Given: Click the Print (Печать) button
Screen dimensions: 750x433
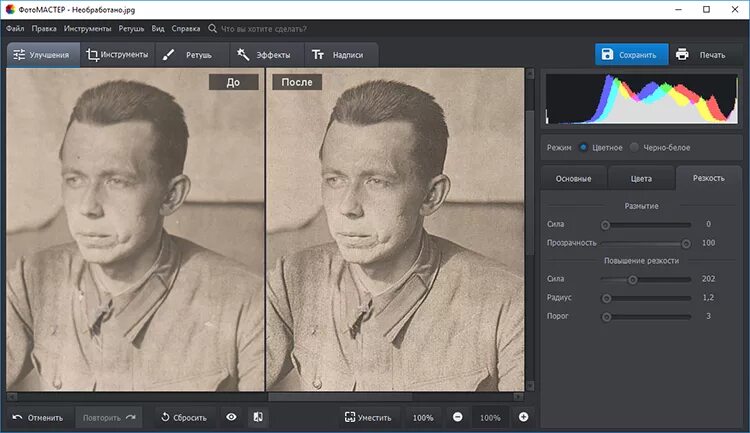Looking at the screenshot, I should 701,55.
